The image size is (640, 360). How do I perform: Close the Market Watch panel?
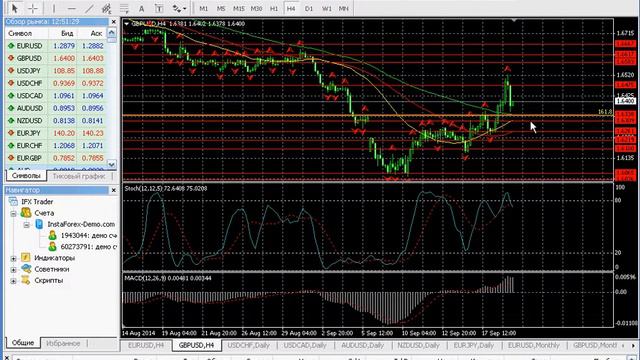pyautogui.click(x=113, y=22)
